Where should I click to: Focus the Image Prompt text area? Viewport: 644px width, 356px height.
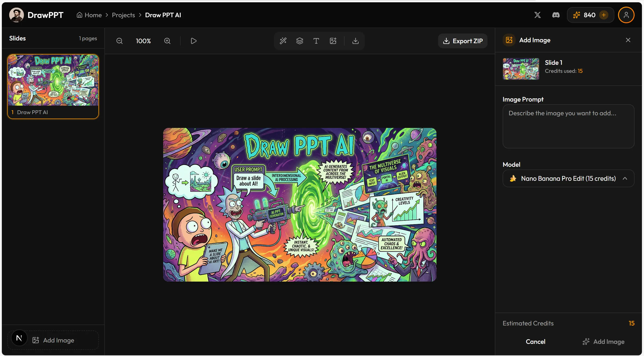(568, 126)
